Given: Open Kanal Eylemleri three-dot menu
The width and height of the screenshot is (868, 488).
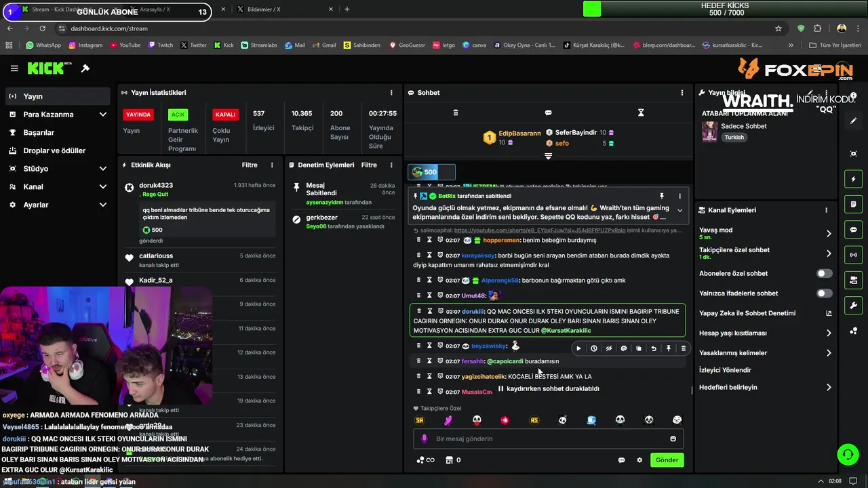Looking at the screenshot, I should pos(826,210).
